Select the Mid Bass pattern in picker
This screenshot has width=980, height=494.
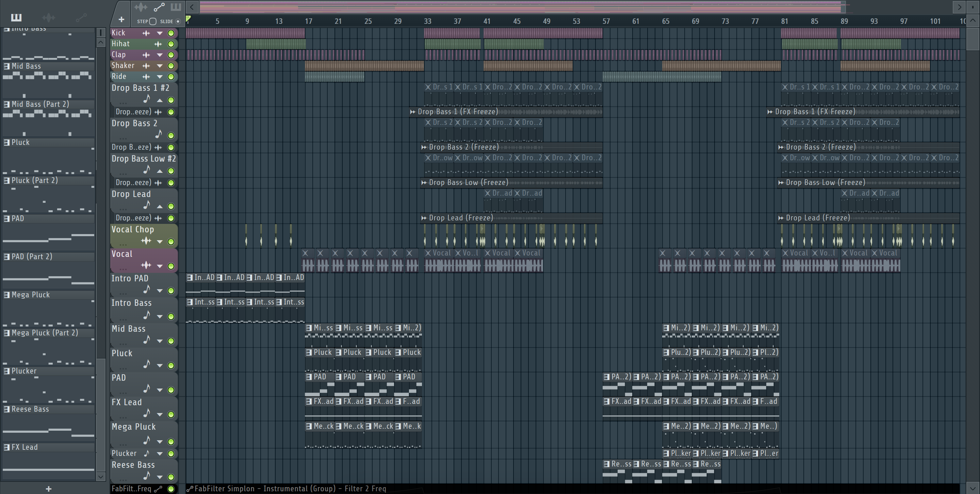click(48, 66)
